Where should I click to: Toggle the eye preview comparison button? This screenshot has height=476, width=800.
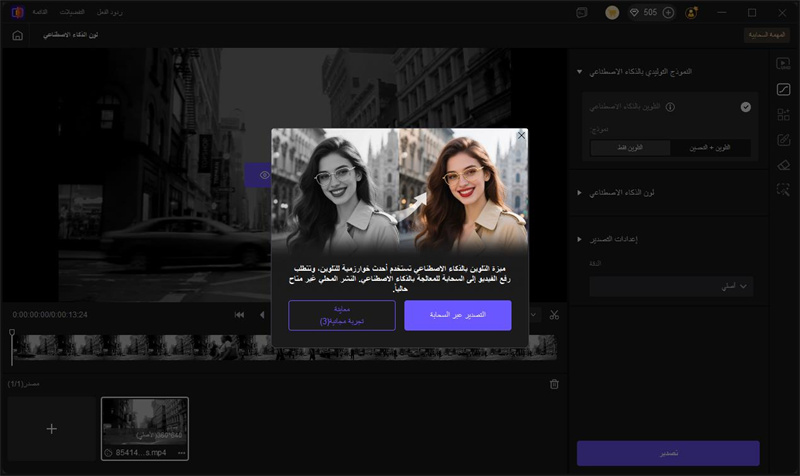click(x=263, y=175)
